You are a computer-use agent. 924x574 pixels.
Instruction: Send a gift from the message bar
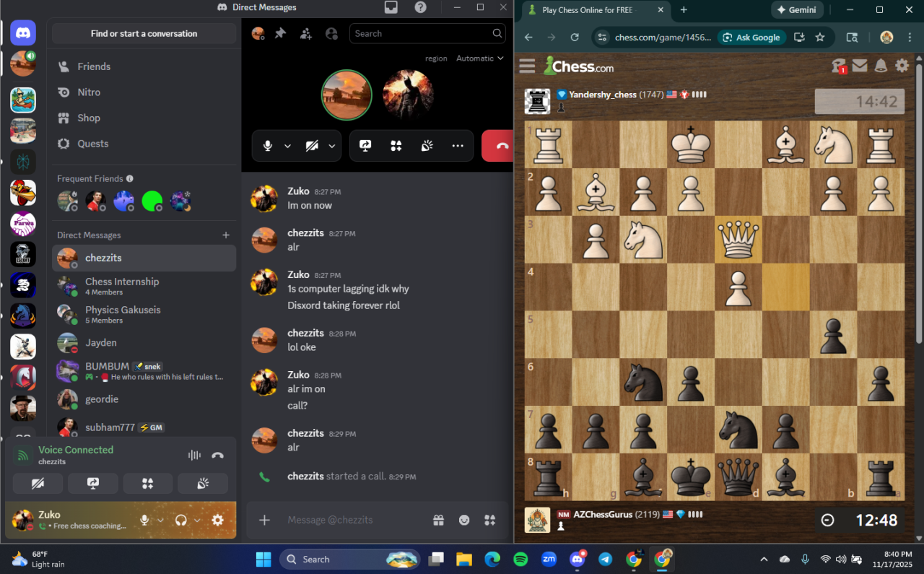tap(438, 520)
